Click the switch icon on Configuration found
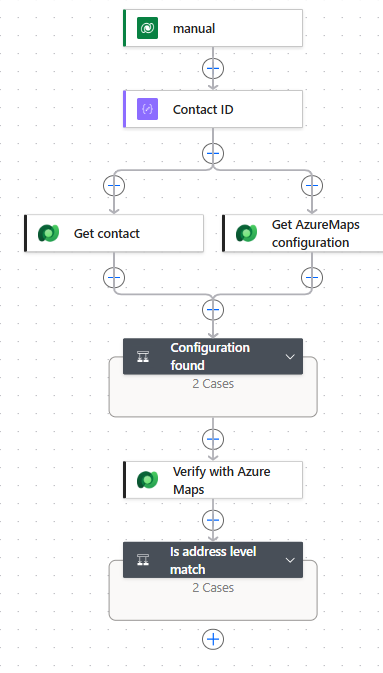Image resolution: width=383 pixels, height=673 pixels. coord(143,356)
